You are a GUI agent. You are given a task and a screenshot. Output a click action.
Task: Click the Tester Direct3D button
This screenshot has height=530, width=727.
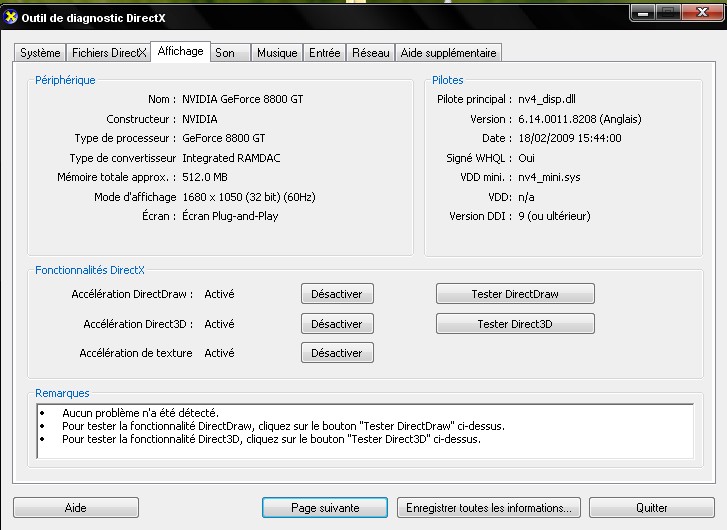click(x=515, y=324)
